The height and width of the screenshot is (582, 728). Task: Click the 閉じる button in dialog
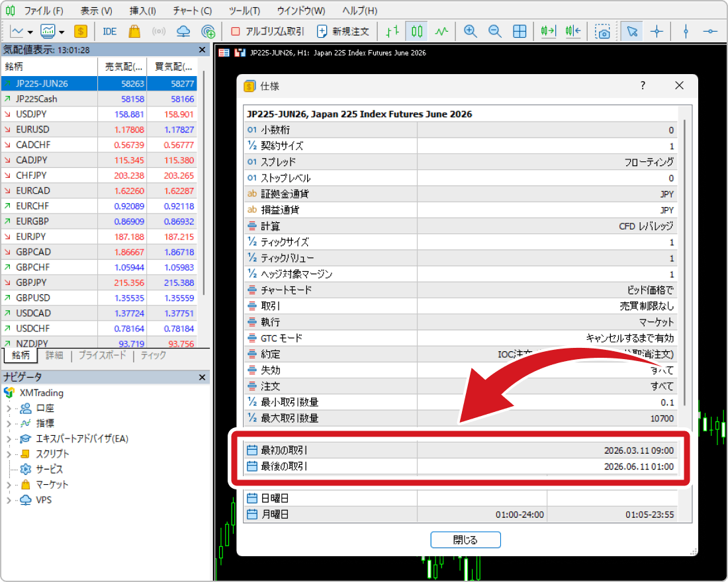point(465,540)
